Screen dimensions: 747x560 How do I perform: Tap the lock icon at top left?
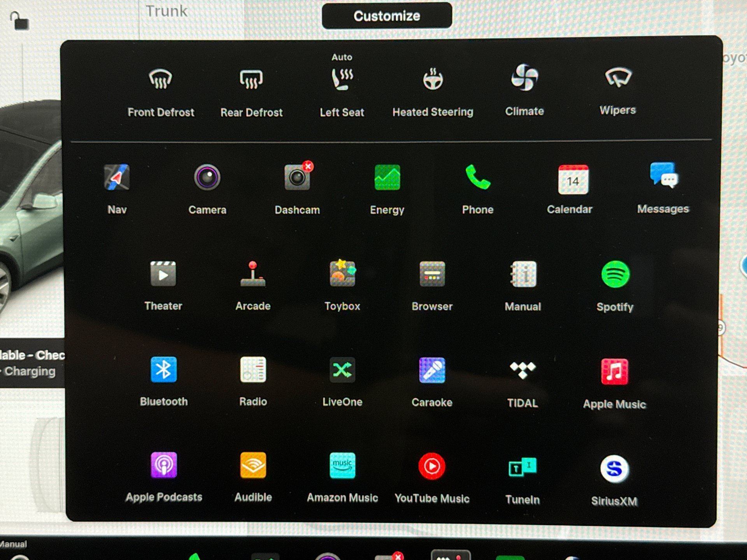pyautogui.click(x=19, y=21)
